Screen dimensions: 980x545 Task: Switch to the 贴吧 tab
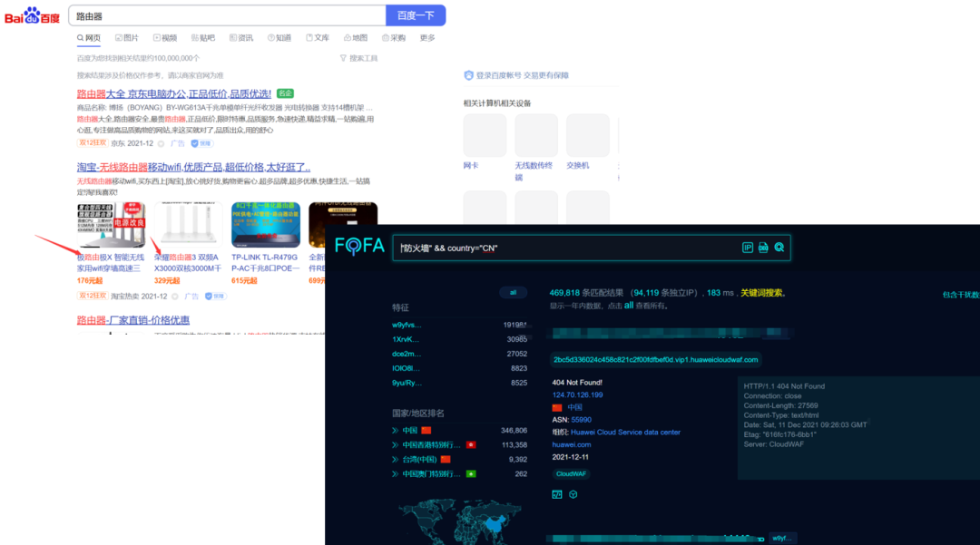(203, 38)
